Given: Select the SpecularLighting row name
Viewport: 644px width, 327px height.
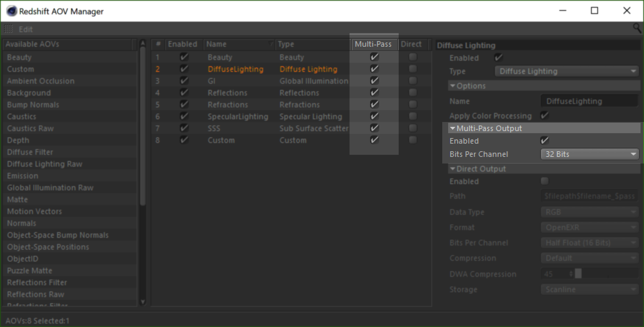Looking at the screenshot, I should point(238,116).
